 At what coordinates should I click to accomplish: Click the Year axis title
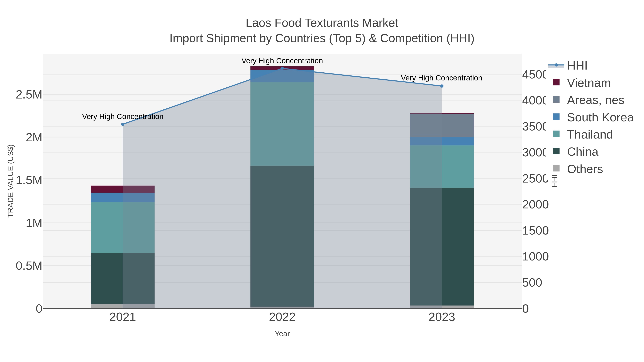282,334
